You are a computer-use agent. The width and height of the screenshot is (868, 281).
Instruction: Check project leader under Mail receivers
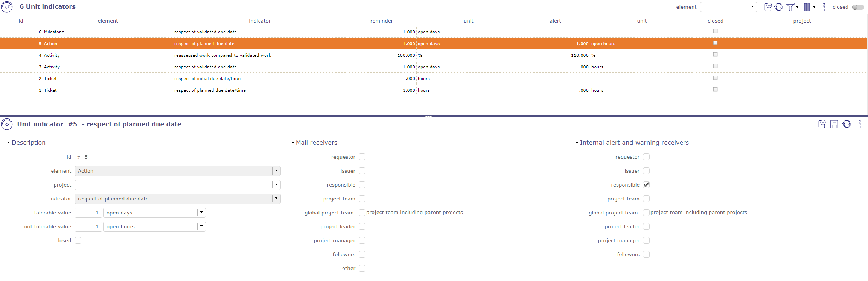(362, 226)
